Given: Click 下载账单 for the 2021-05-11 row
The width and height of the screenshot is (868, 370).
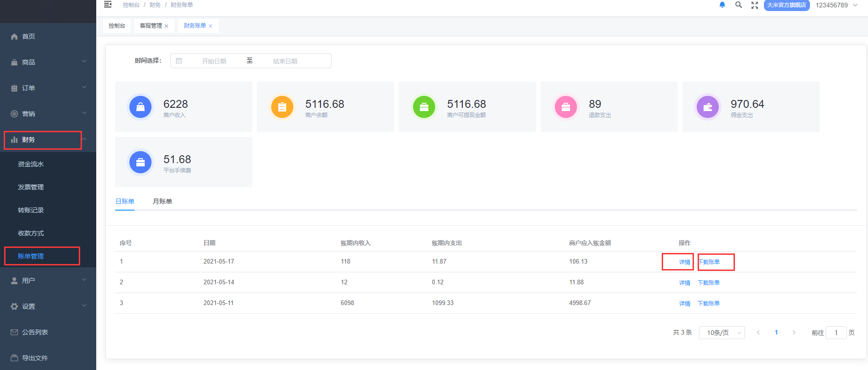Looking at the screenshot, I should click(709, 304).
